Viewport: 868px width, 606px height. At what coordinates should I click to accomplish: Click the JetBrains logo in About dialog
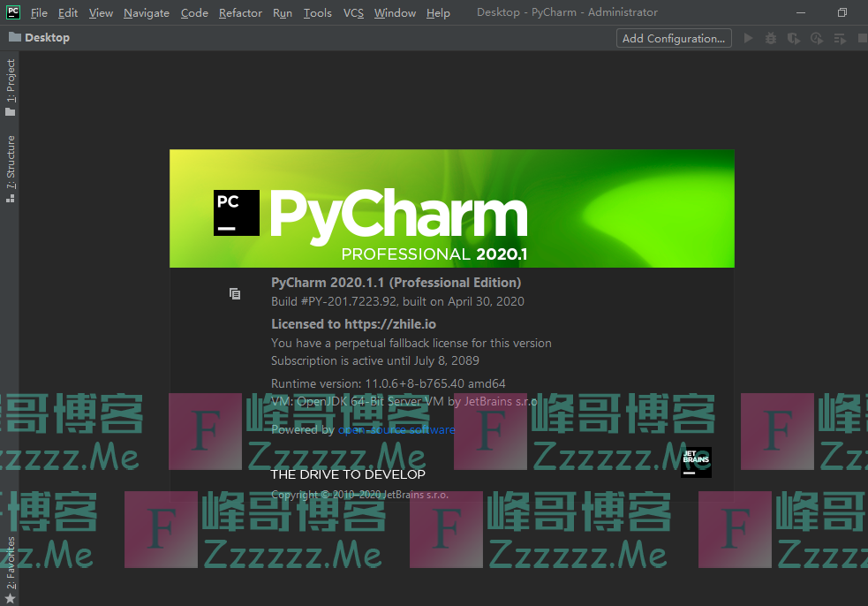(x=696, y=462)
